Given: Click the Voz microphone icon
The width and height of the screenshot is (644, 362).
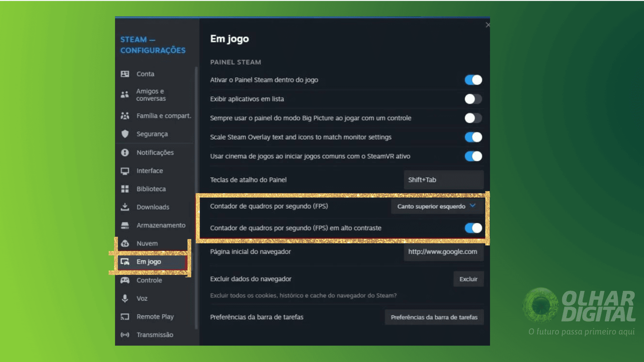Looking at the screenshot, I should [125, 298].
